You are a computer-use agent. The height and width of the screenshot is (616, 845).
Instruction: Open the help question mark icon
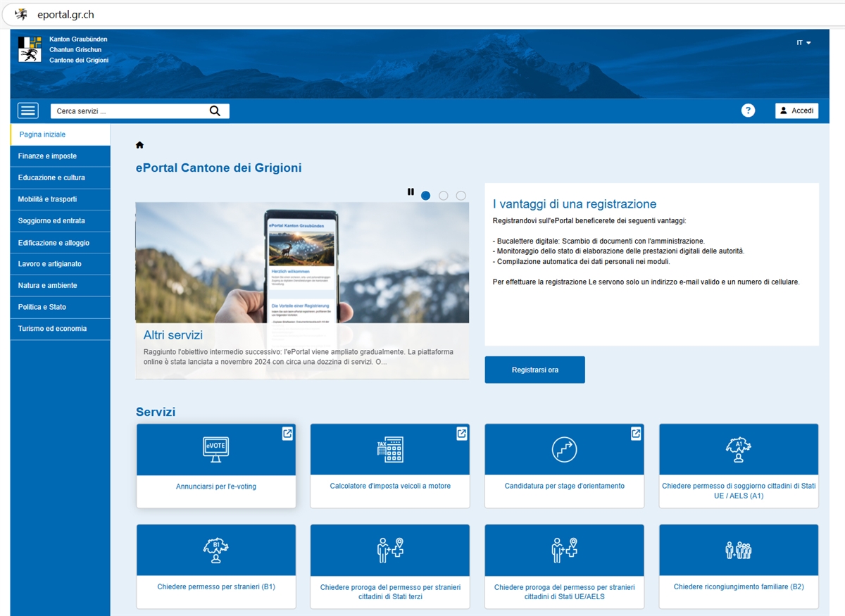pos(748,111)
